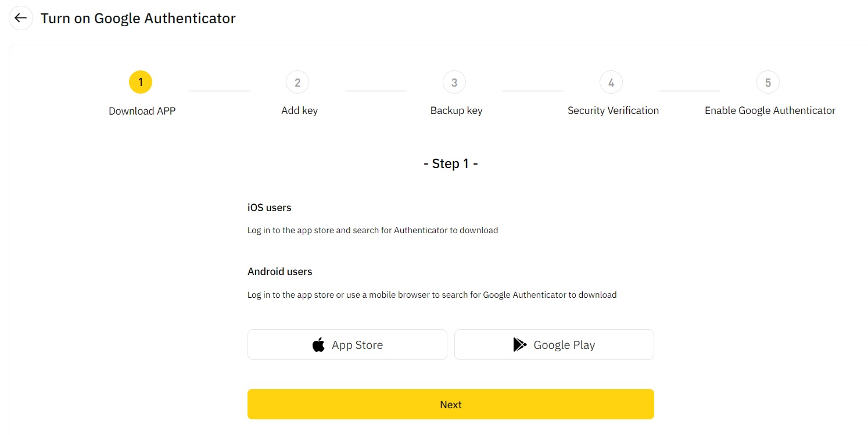This screenshot has height=435, width=868.
Task: Click the Android users section heading
Action: click(279, 271)
